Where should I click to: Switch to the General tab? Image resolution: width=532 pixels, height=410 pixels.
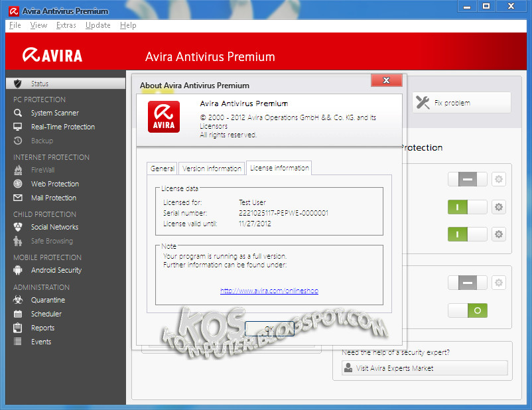click(x=162, y=169)
